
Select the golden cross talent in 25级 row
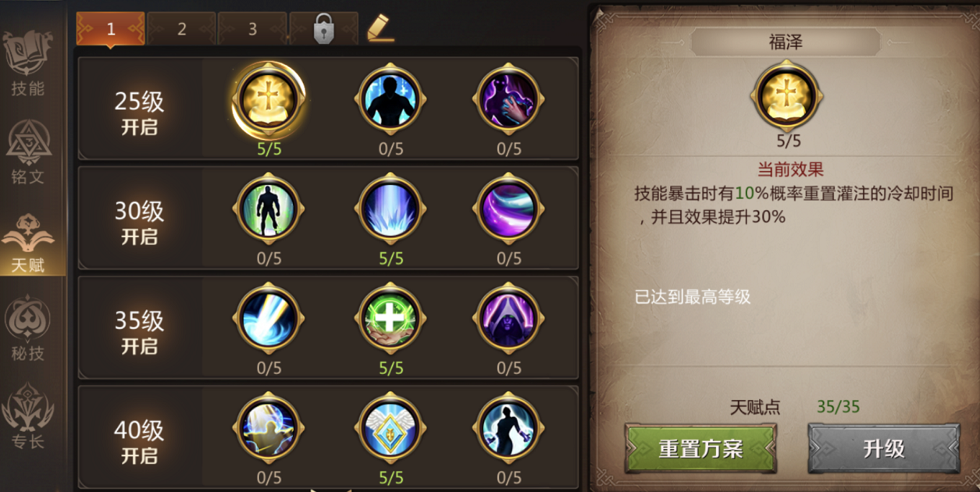coord(269,100)
